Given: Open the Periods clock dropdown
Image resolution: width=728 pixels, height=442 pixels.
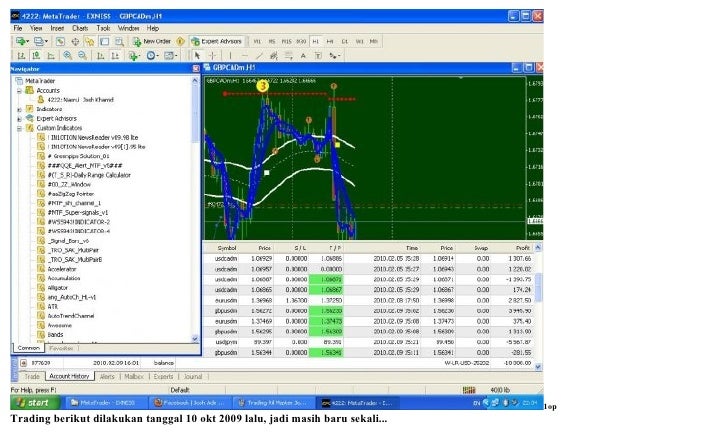Looking at the screenshot, I should [152, 56].
